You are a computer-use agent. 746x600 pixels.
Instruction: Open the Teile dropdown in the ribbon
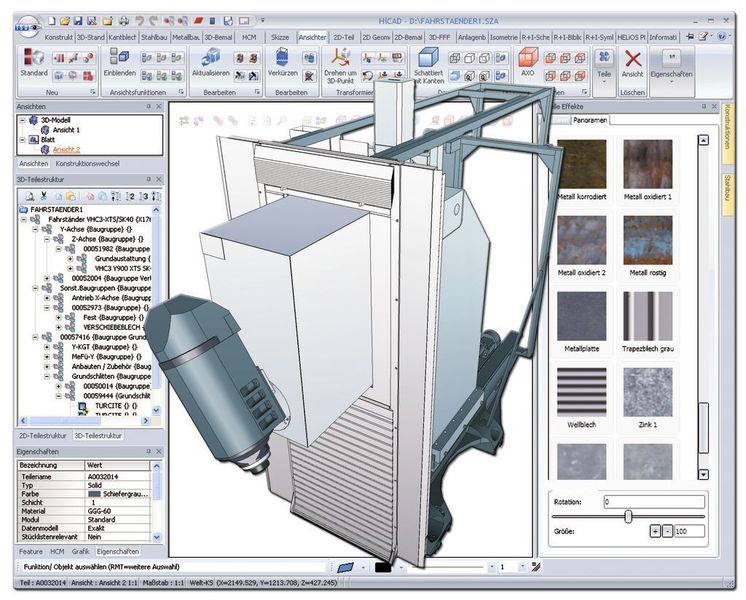pos(604,82)
